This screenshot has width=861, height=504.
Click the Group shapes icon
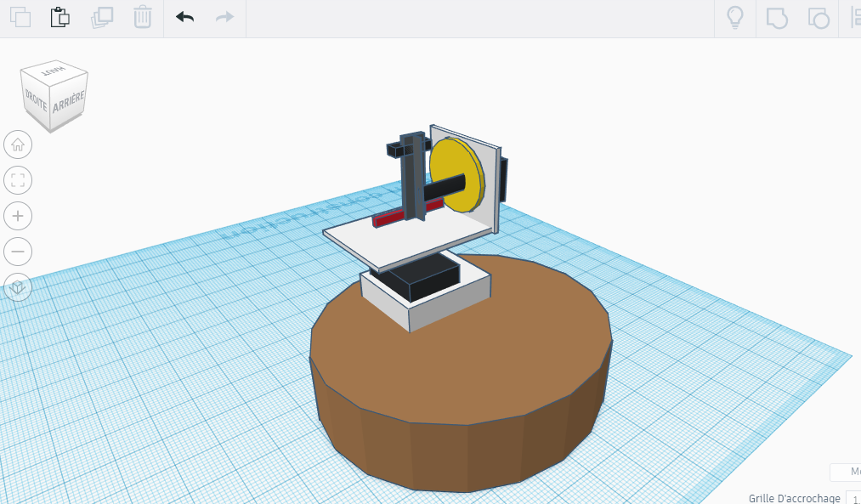tap(777, 17)
